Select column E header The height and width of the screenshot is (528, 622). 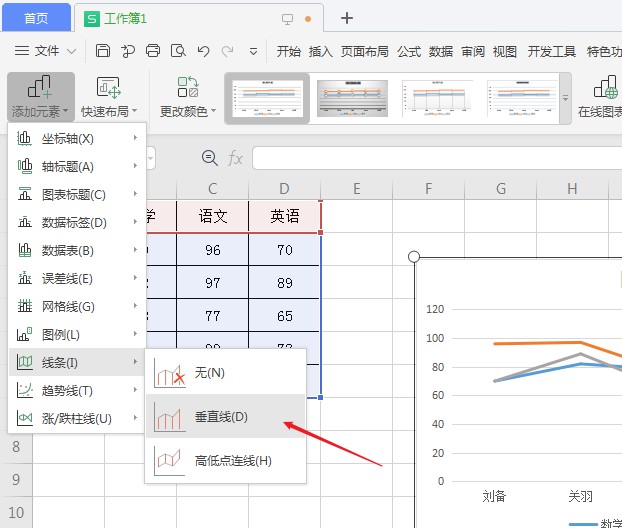(x=357, y=188)
